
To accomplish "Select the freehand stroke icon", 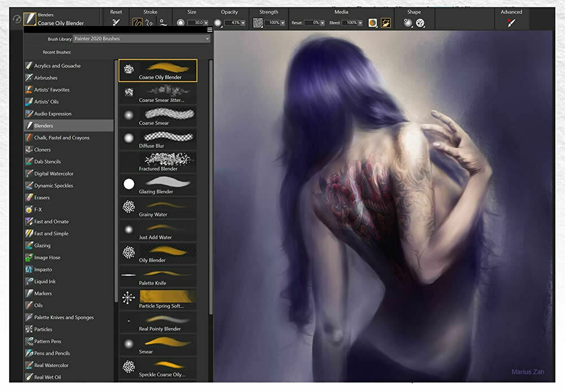I will (x=137, y=23).
